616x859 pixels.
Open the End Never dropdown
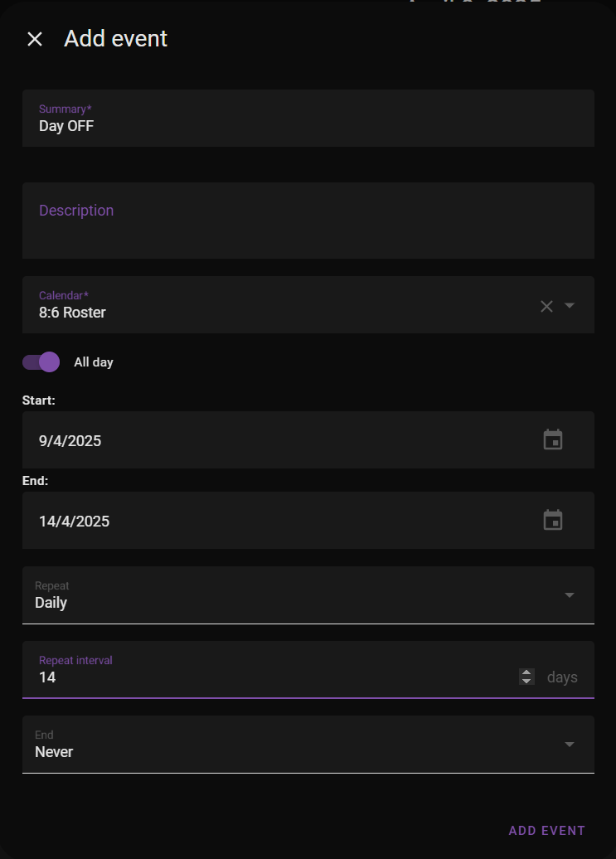pyautogui.click(x=308, y=745)
